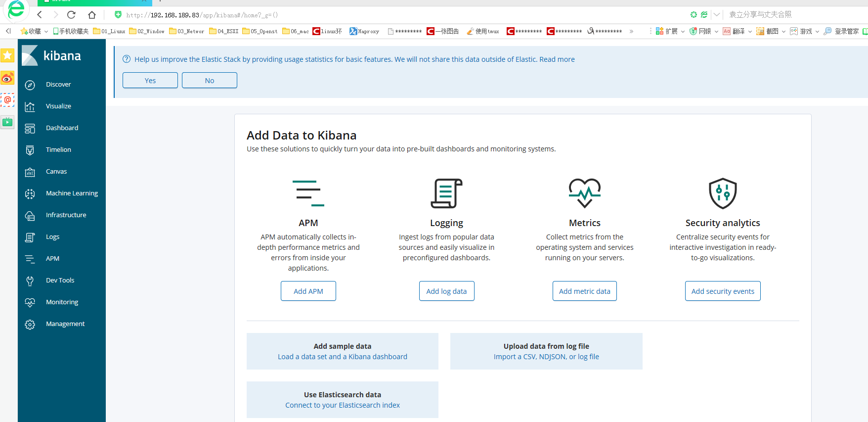868x422 pixels.
Task: Collapse the browser side panel arrow
Action: pyautogui.click(x=8, y=31)
